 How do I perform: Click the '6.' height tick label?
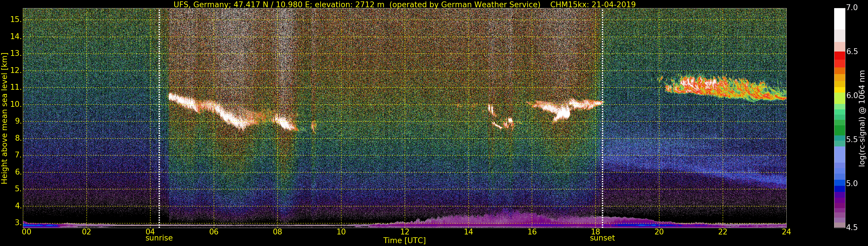tap(18, 172)
